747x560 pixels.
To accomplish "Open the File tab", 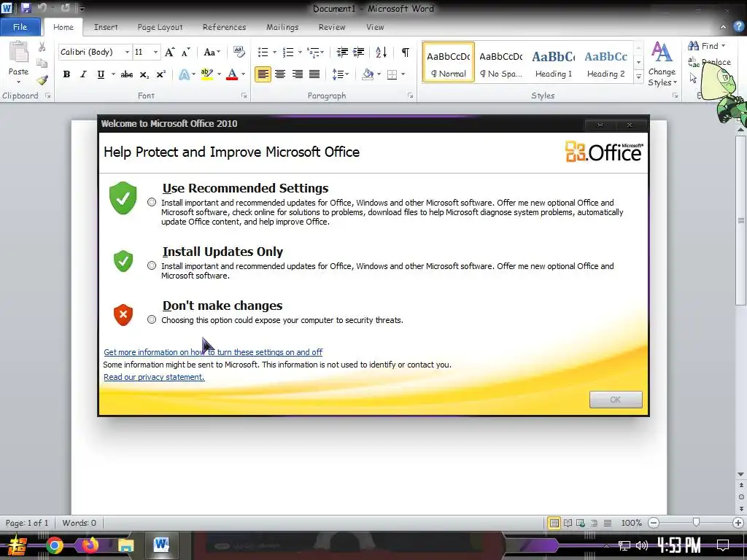I will click(x=20, y=27).
